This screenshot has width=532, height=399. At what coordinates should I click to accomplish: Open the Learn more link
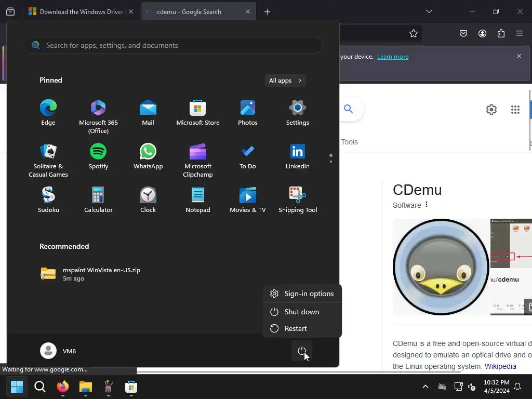[x=393, y=57]
